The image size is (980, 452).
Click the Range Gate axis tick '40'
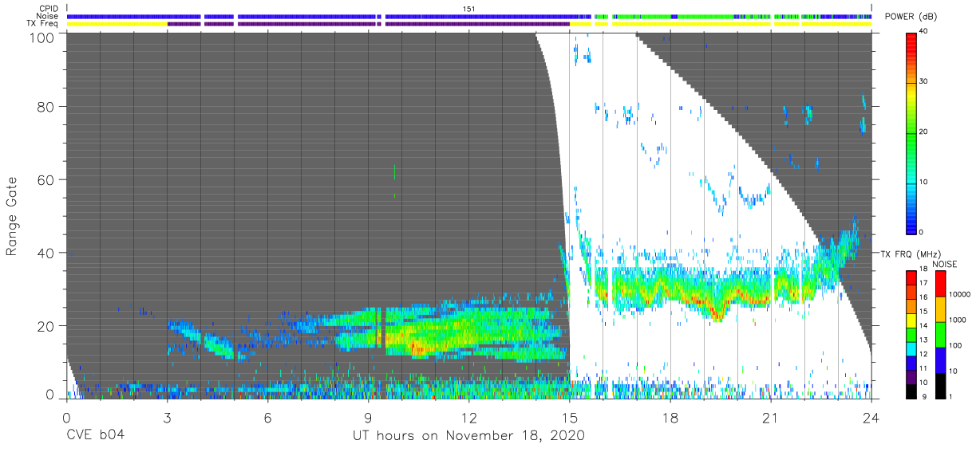[47, 253]
